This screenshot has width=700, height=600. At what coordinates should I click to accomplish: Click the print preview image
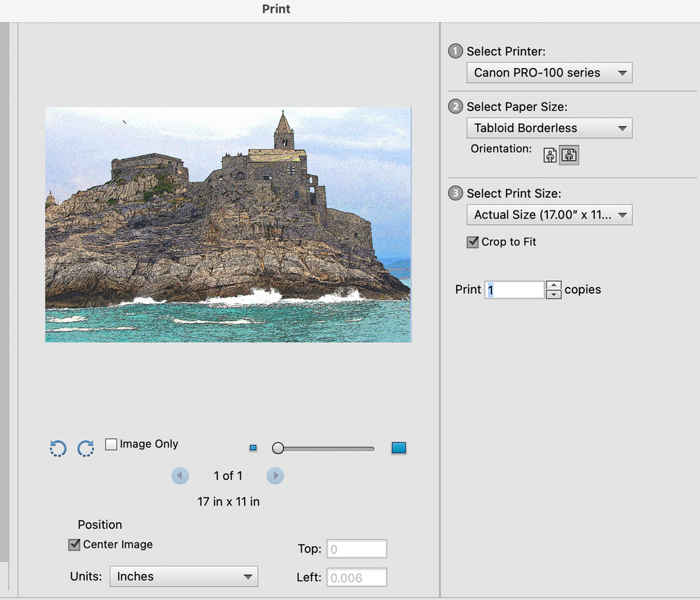tap(228, 225)
